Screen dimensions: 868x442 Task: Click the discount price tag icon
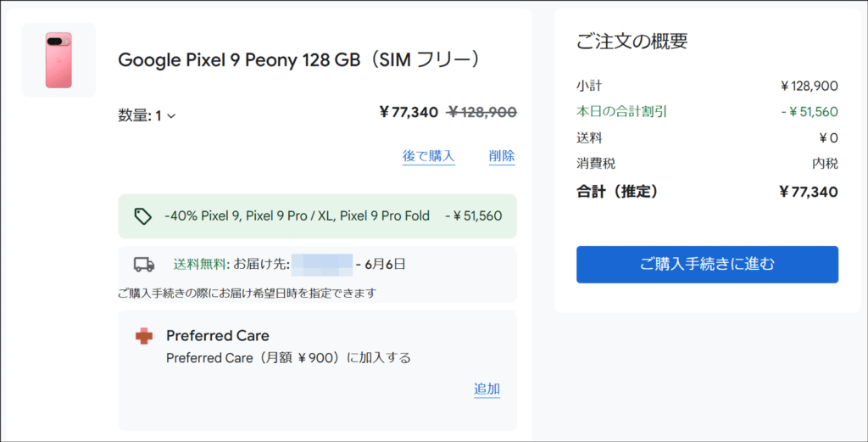coord(142,216)
